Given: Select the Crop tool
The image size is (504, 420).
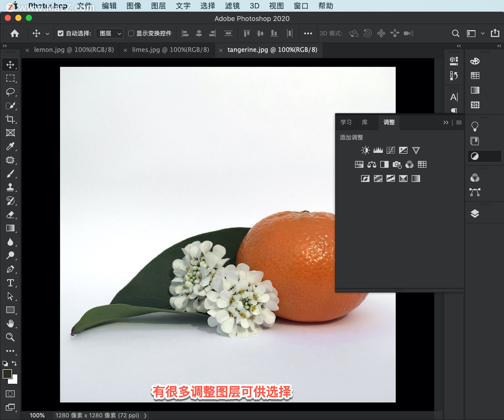Looking at the screenshot, I should point(10,119).
